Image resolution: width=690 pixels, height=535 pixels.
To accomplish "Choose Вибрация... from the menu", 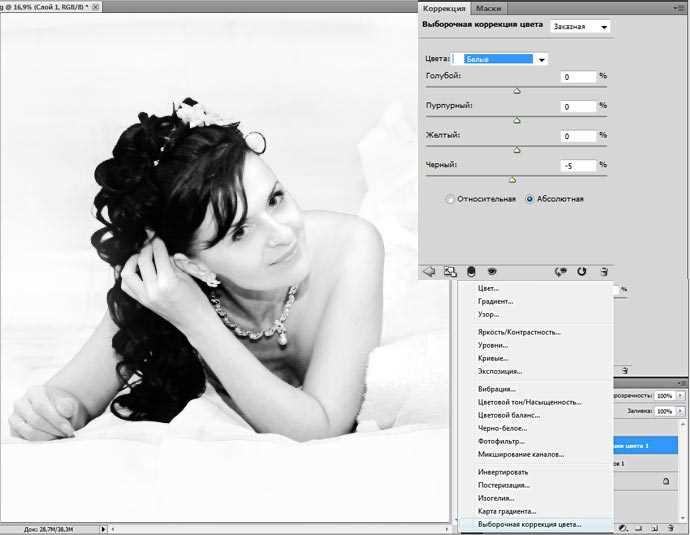I will click(497, 389).
